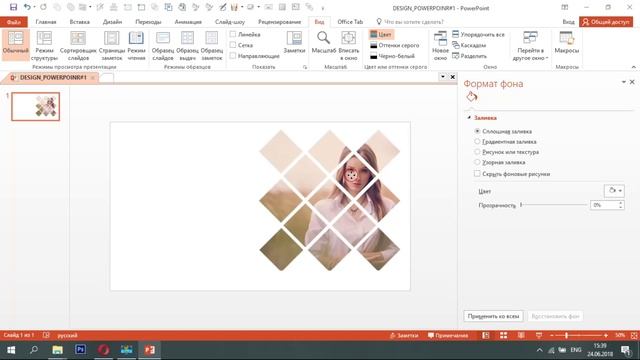This screenshot has height=360, width=640.
Task: Undo the last action
Action: 27,7
